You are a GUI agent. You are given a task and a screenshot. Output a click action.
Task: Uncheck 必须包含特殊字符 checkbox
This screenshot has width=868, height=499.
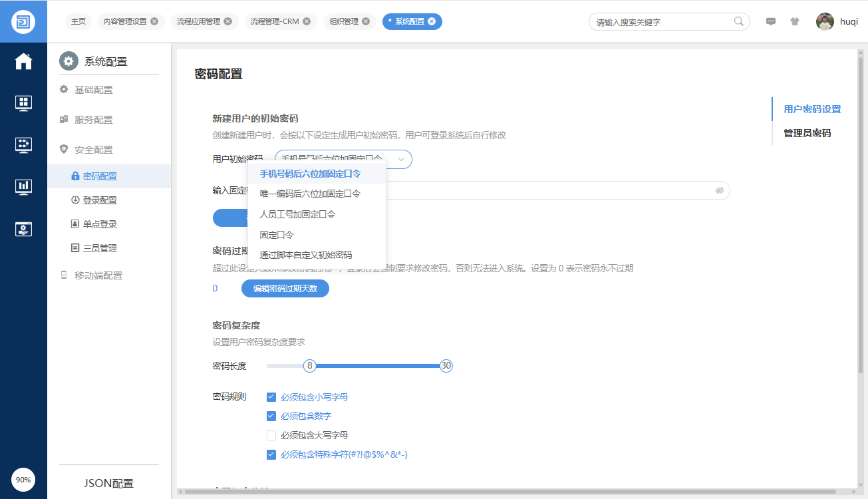point(271,454)
